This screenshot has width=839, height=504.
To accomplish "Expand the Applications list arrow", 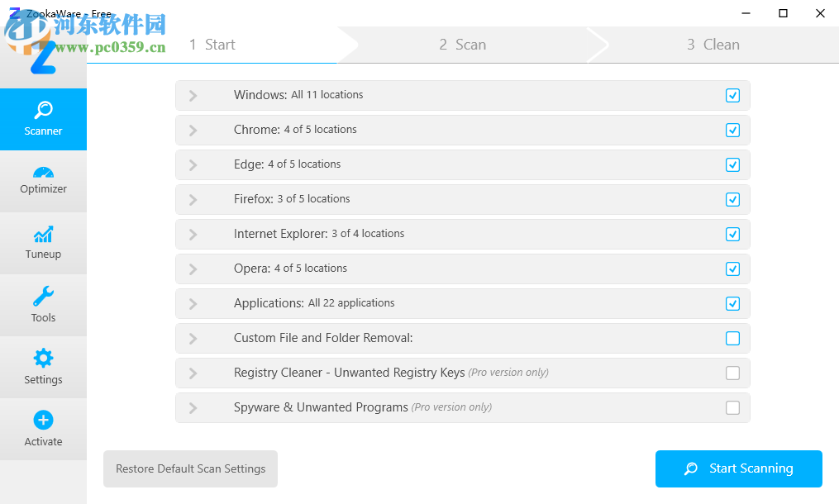I will pyautogui.click(x=193, y=304).
